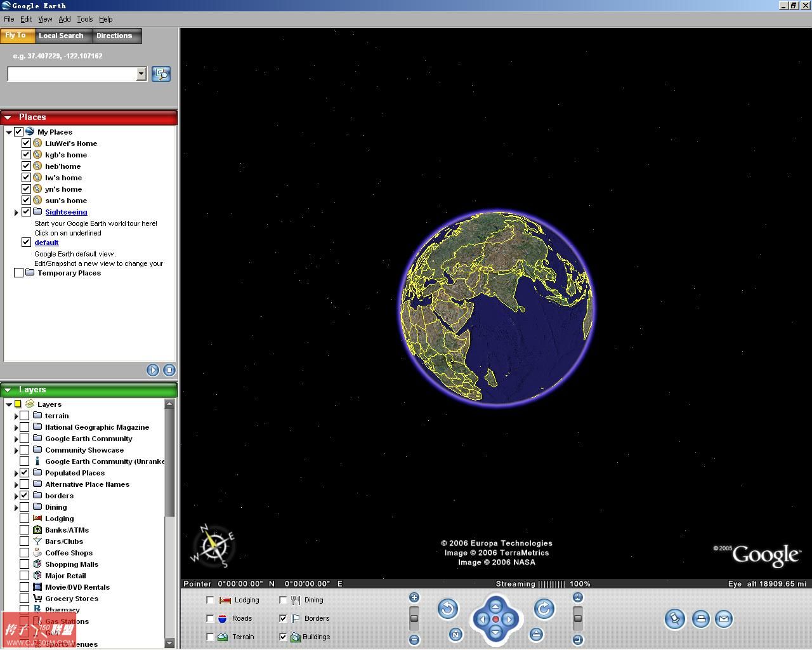
Task: Uncheck the Populated Places layer
Action: [x=24, y=473]
